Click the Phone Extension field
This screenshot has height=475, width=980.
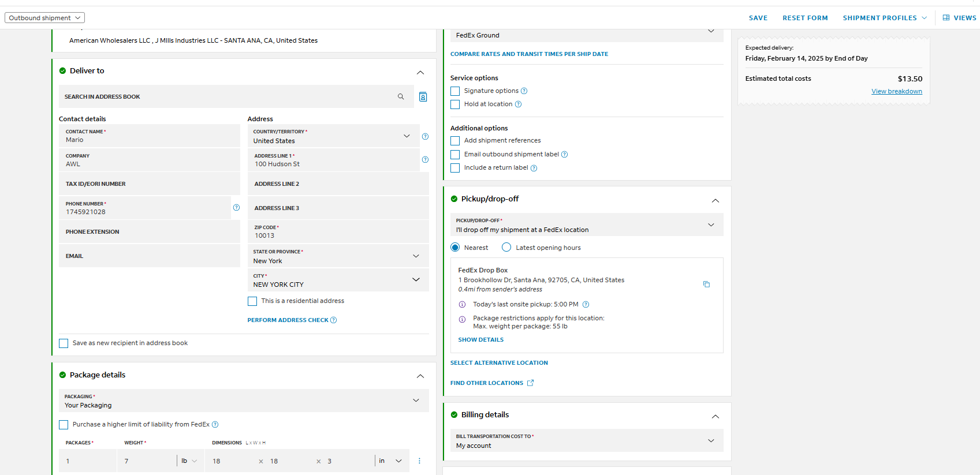pos(150,232)
